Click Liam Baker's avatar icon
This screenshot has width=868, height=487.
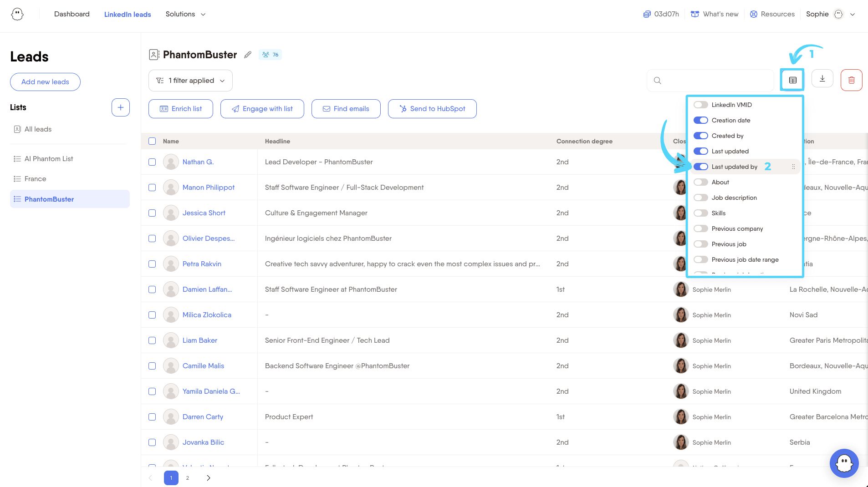171,340
